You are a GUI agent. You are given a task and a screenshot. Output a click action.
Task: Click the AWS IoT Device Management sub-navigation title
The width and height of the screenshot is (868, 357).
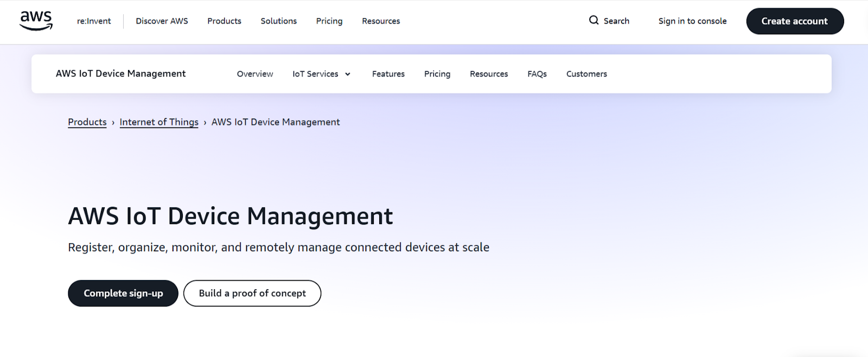pyautogui.click(x=120, y=74)
